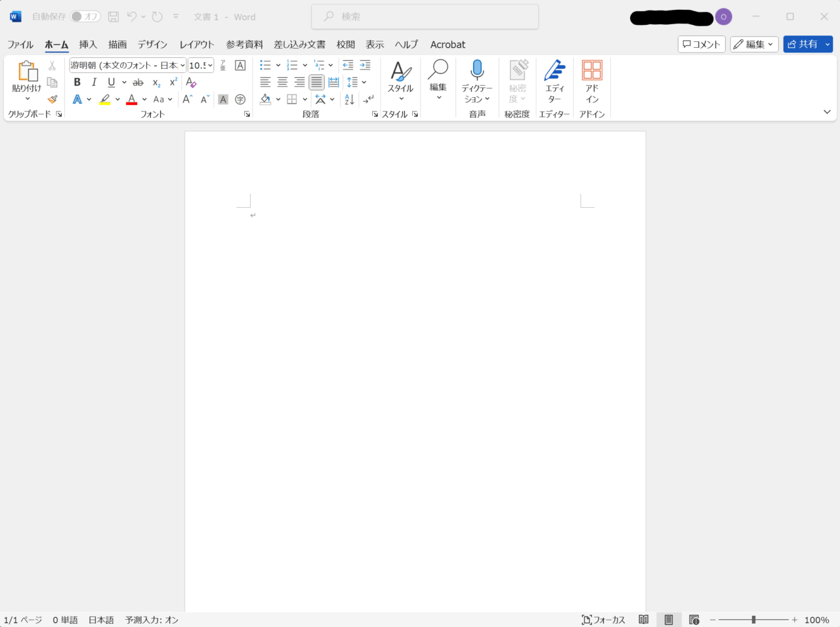Open the Font dialog launcher
840x627 pixels.
click(247, 114)
